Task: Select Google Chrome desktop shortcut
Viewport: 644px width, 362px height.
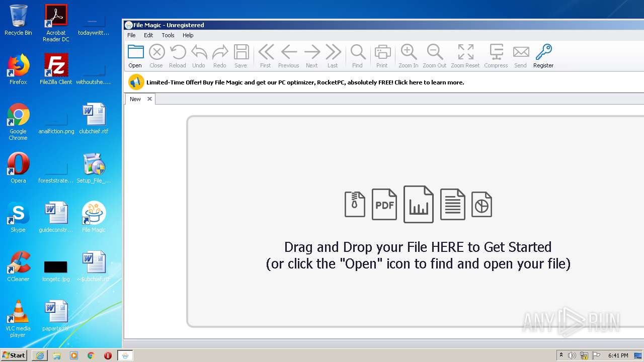Action: pos(18,122)
